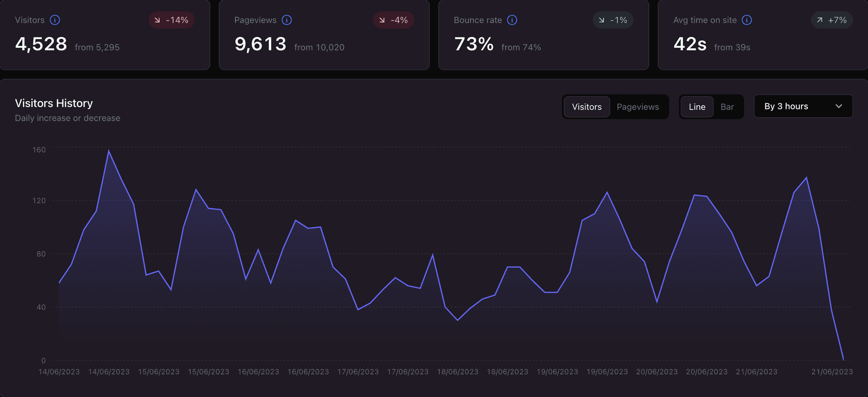Screen dimensions: 868x397
Task: Click the Bounce rate card label
Action: point(478,20)
